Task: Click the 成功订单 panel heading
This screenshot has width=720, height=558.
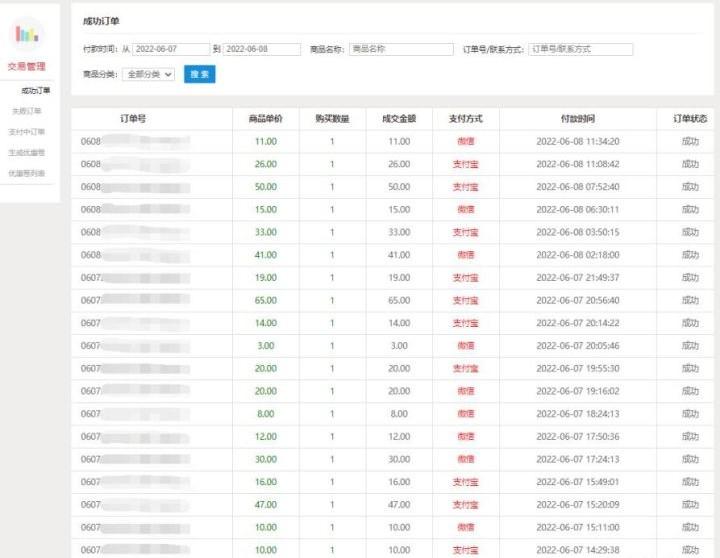Action: [x=101, y=21]
